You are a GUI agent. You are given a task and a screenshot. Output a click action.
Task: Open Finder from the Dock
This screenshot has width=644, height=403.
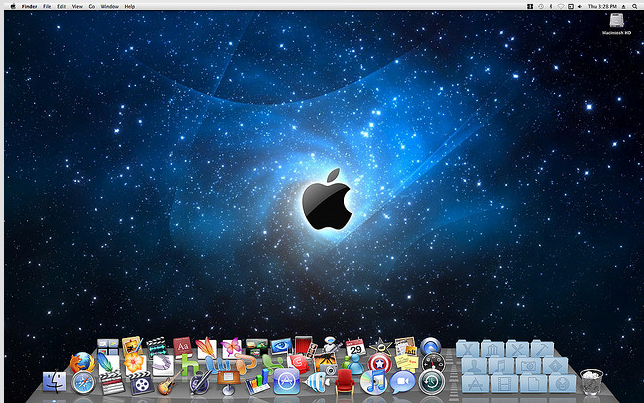pos(54,382)
